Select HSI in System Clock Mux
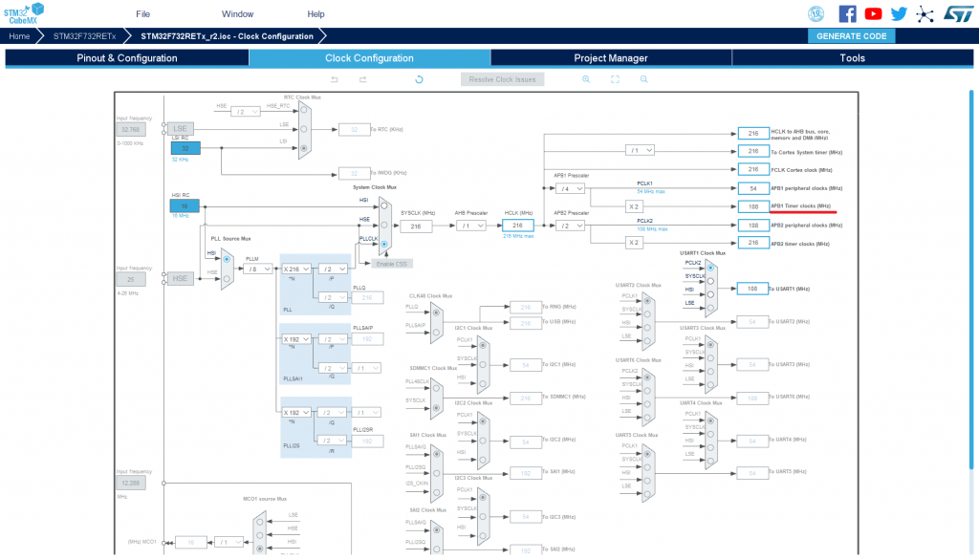The height and width of the screenshot is (560, 979). point(384,205)
